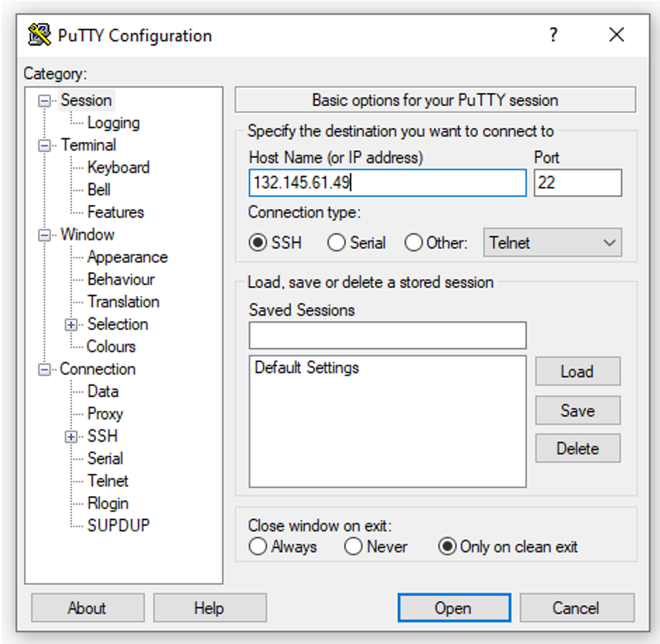Choose the Other connection type radio
This screenshot has height=644, width=660.
pos(414,243)
